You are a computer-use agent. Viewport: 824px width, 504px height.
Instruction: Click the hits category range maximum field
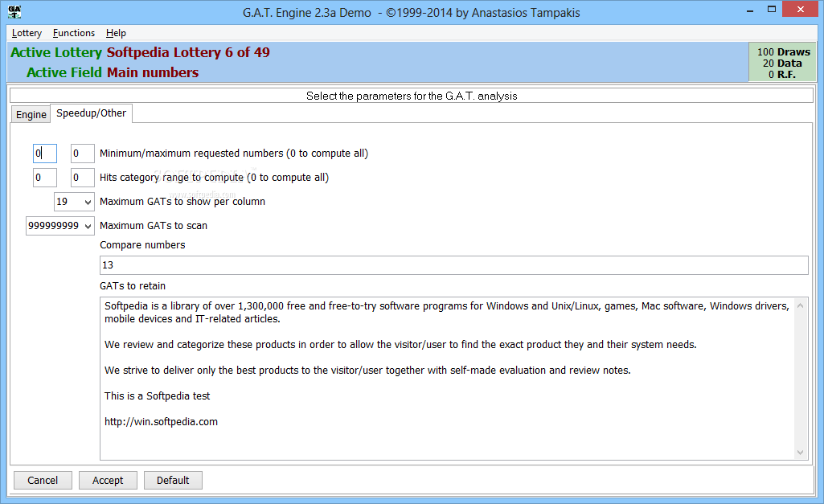(x=83, y=178)
